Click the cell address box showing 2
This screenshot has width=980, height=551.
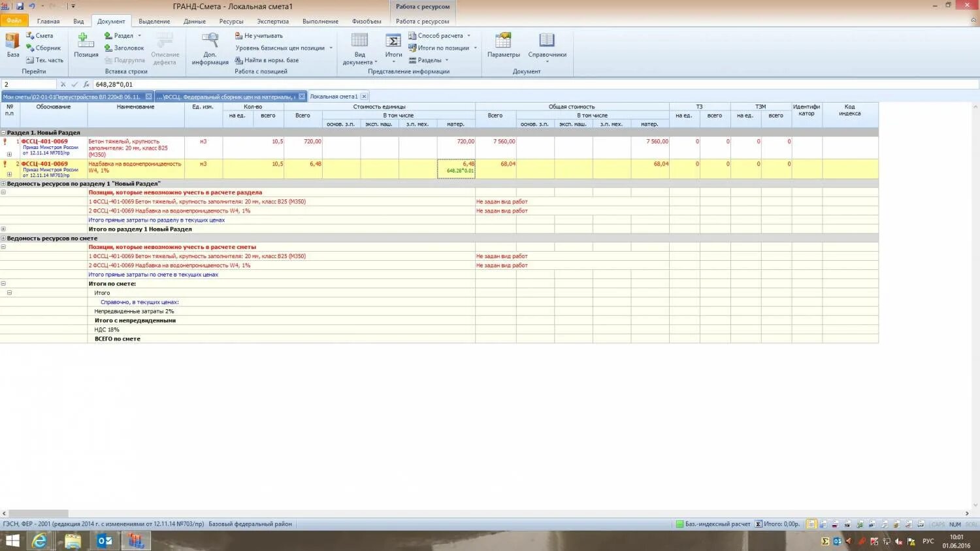(x=29, y=84)
